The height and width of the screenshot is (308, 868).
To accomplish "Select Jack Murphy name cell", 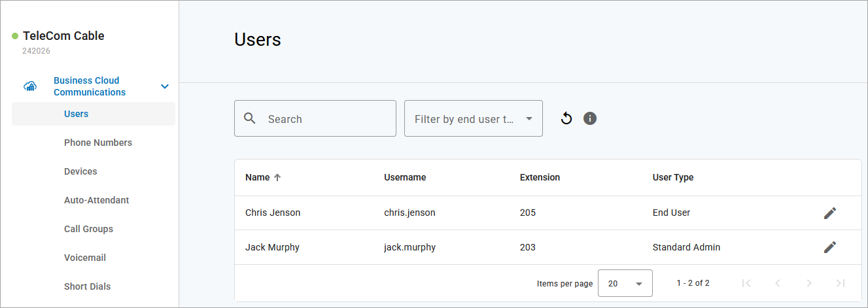I will [x=271, y=247].
